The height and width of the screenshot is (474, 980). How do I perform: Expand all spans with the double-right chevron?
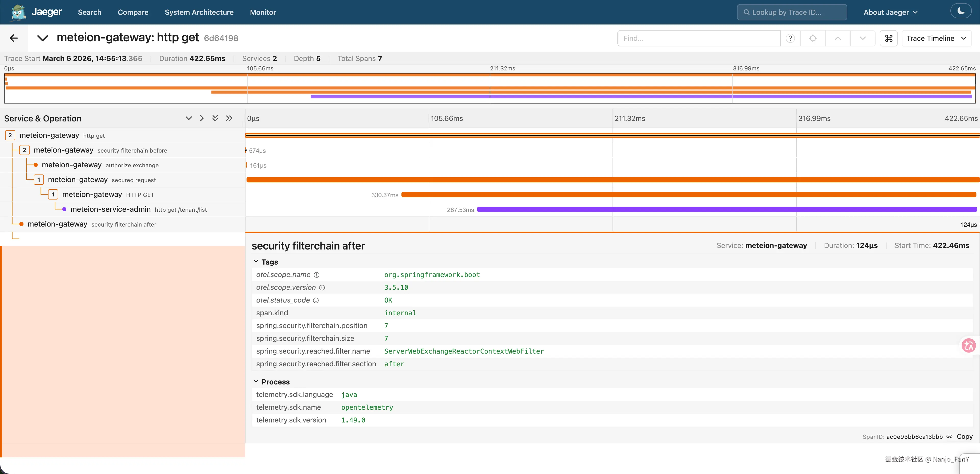click(229, 118)
